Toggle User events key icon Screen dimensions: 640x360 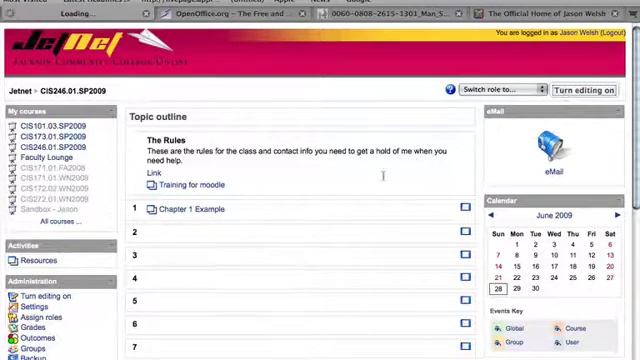point(558,342)
